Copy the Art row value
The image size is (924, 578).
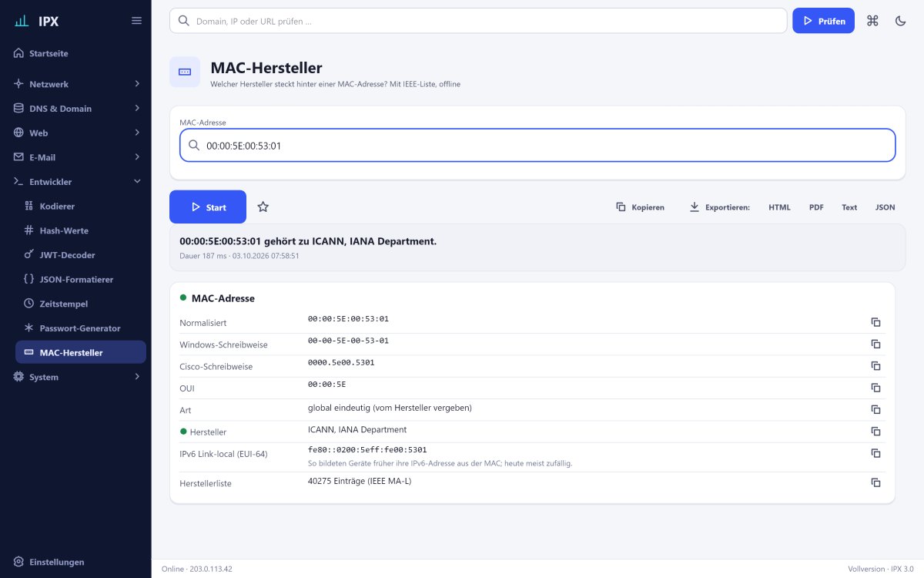click(875, 409)
